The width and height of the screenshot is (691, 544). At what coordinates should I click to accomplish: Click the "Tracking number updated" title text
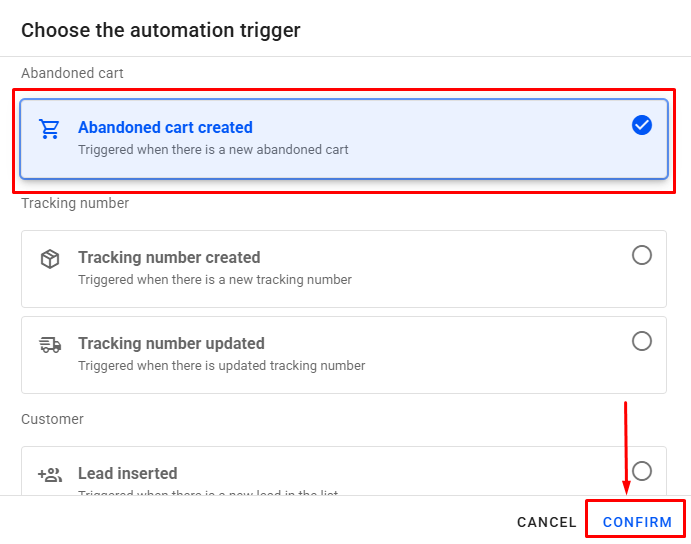[x=171, y=343]
